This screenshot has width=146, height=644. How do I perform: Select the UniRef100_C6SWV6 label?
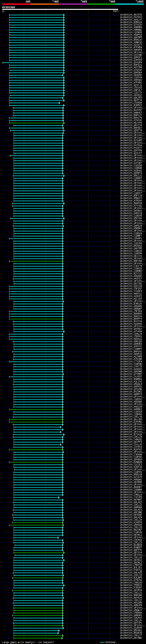click(x=131, y=32)
